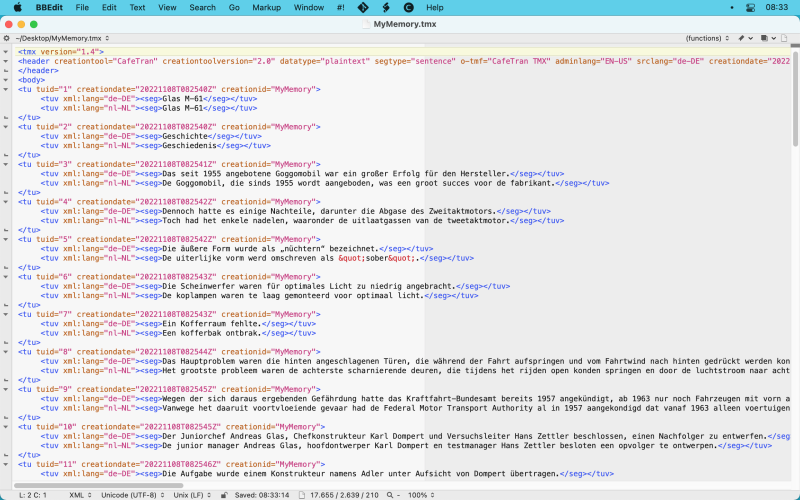The width and height of the screenshot is (800, 500).
Task: Click the word Geschichte in tuid 2
Action: 185,136
